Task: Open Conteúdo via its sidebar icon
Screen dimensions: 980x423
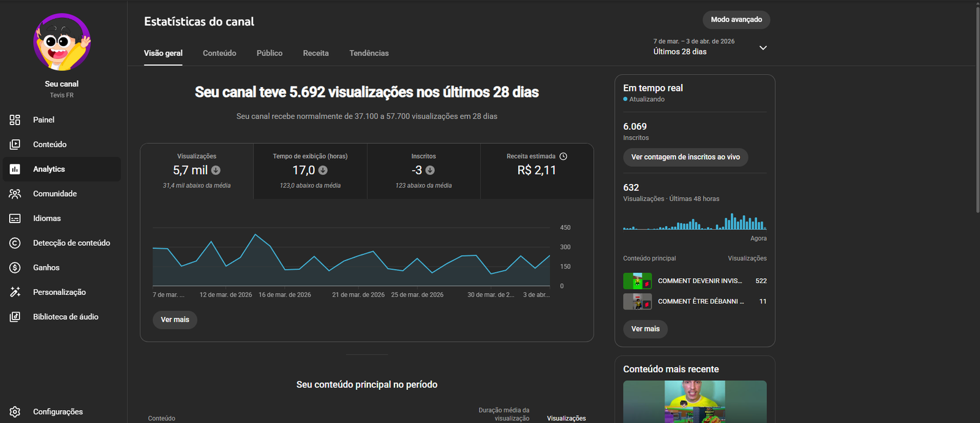Action: (x=15, y=145)
